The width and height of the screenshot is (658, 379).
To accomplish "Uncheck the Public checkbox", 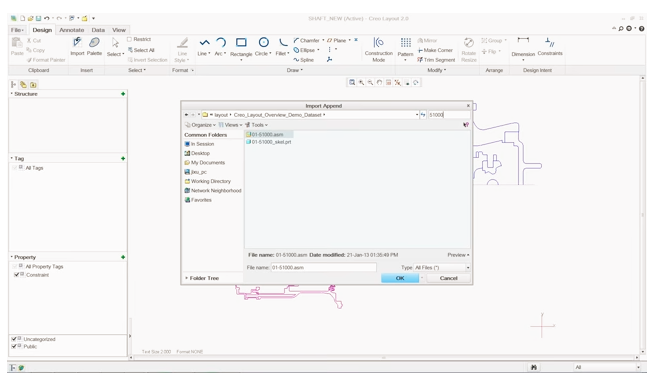I will coord(14,346).
